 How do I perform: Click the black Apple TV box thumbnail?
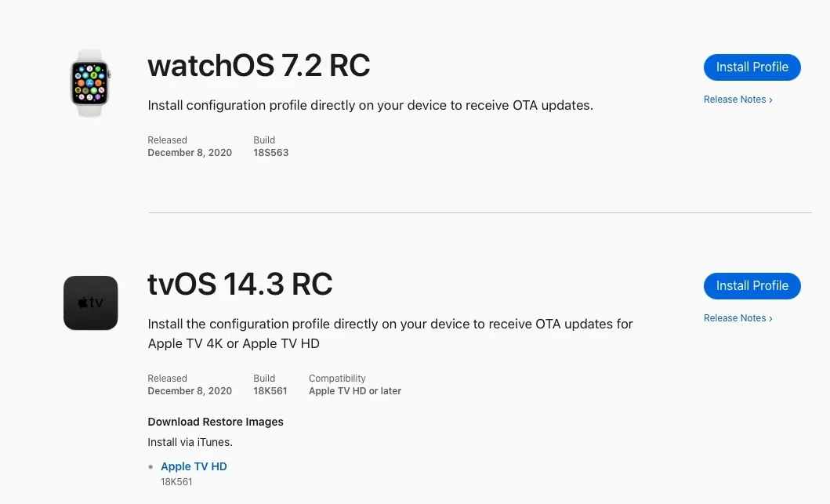(90, 303)
